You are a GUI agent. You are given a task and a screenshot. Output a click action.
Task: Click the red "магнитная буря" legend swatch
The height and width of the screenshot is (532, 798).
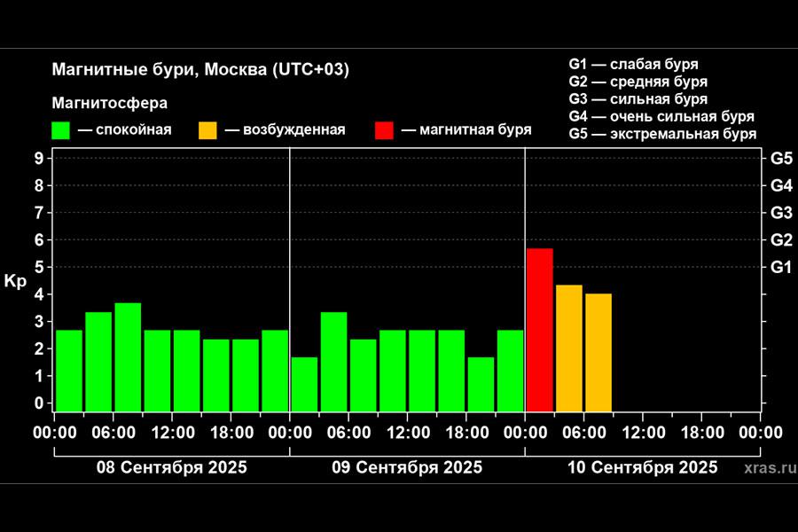click(384, 130)
